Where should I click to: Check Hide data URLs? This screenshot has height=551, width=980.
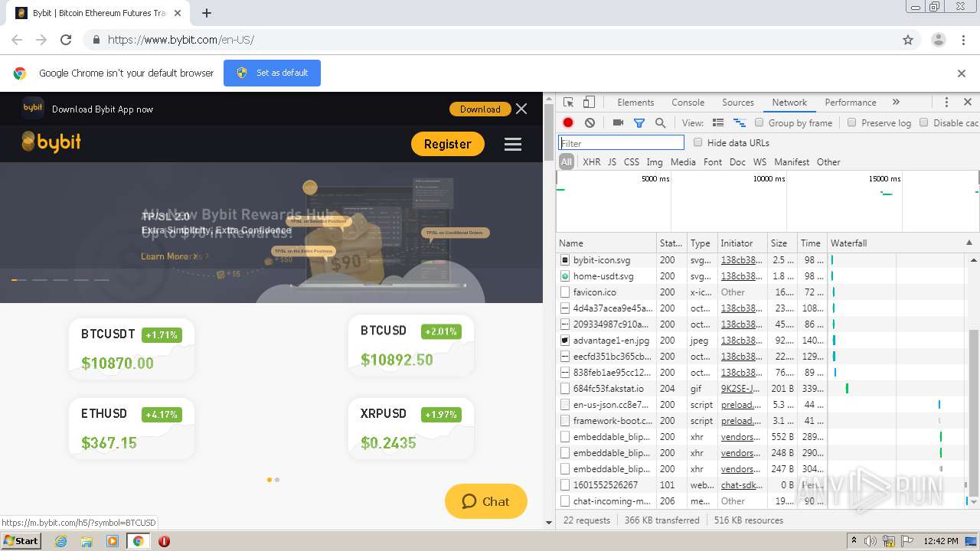tap(697, 142)
